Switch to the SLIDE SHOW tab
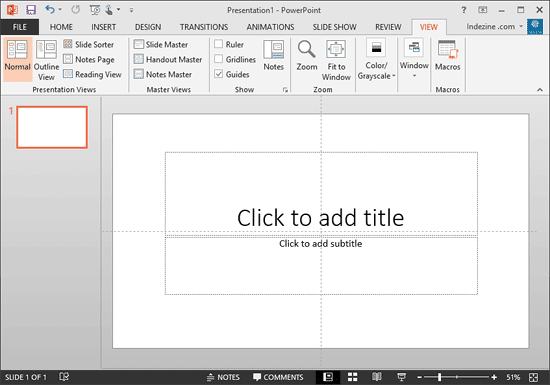Screen dimensions: 550x385 pyautogui.click(x=334, y=27)
